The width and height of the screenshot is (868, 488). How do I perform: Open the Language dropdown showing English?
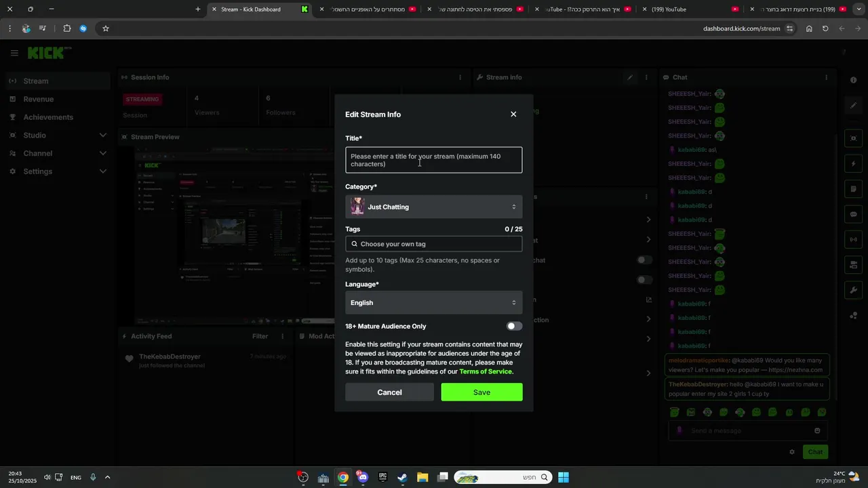(x=434, y=302)
